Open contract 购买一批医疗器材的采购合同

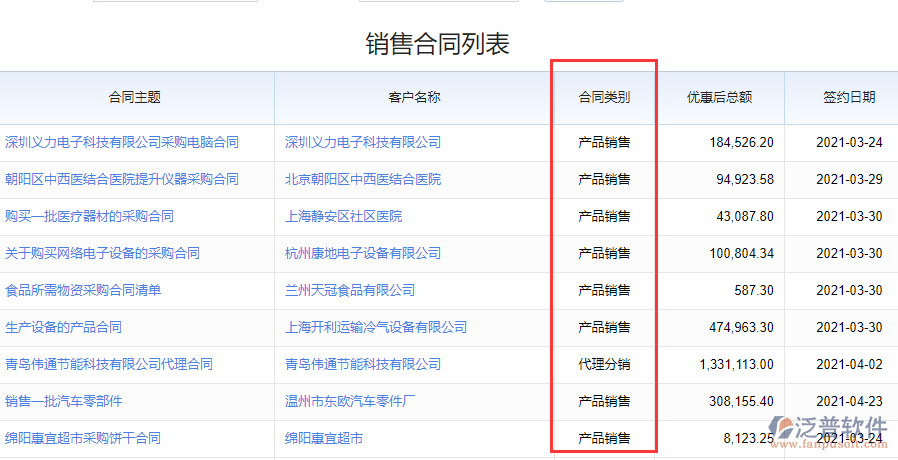coord(89,216)
